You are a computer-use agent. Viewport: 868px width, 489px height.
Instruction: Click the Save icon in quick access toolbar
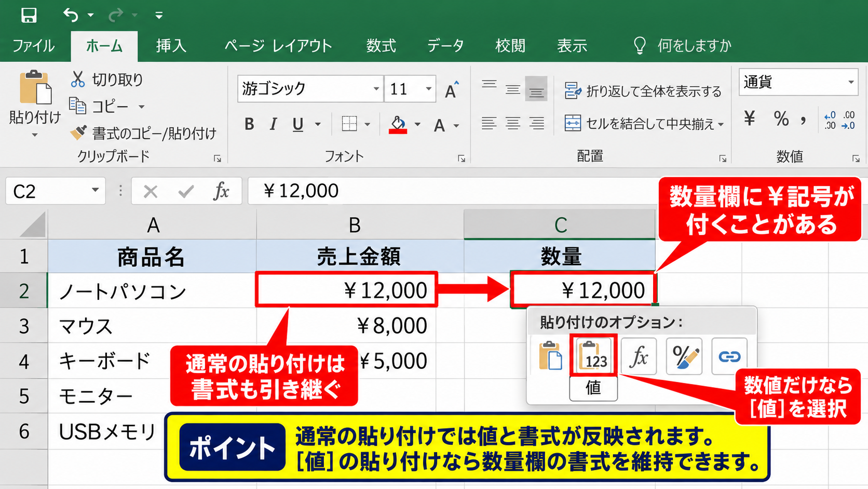(x=29, y=15)
